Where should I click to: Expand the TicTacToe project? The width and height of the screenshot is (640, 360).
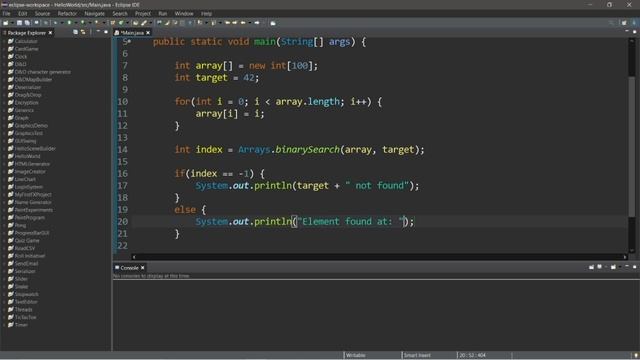4,317
